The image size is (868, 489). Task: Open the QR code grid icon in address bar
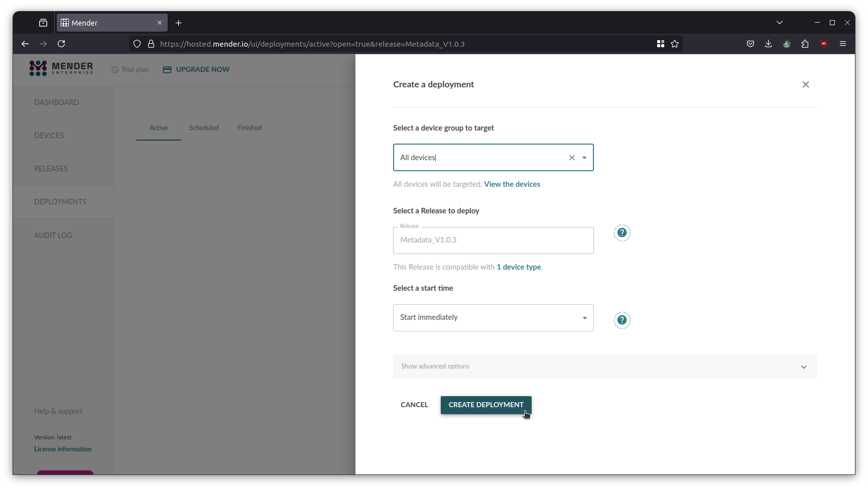point(661,44)
